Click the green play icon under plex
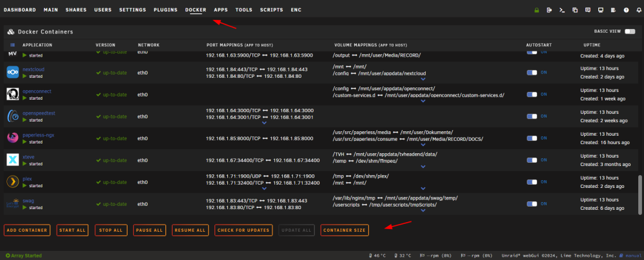 point(24,185)
